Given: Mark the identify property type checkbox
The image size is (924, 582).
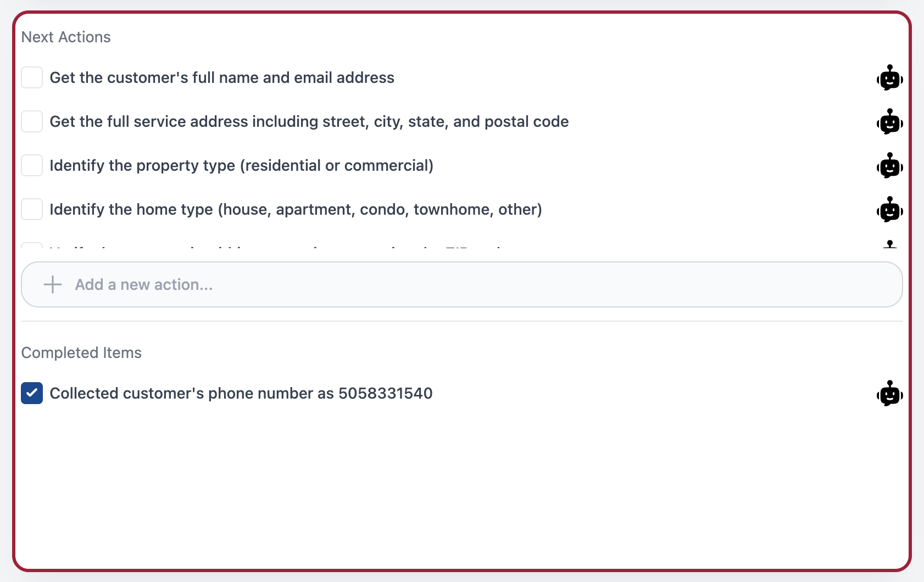Looking at the screenshot, I should tap(32, 166).
